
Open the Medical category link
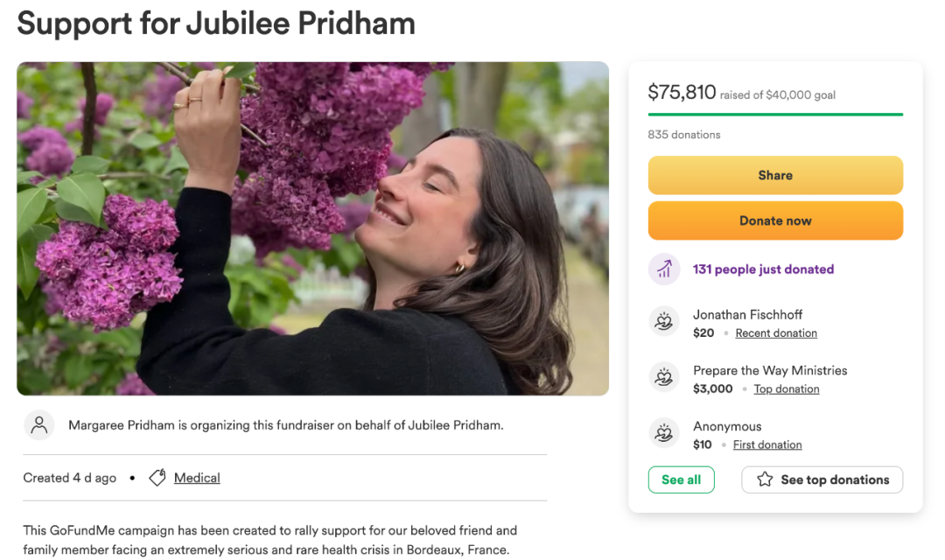tap(197, 478)
